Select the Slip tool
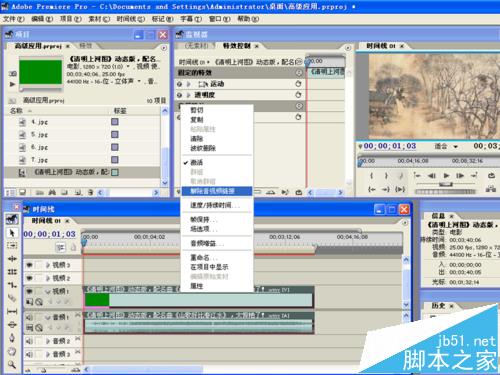Image resolution: width=500 pixels, height=375 pixels. [x=12, y=311]
